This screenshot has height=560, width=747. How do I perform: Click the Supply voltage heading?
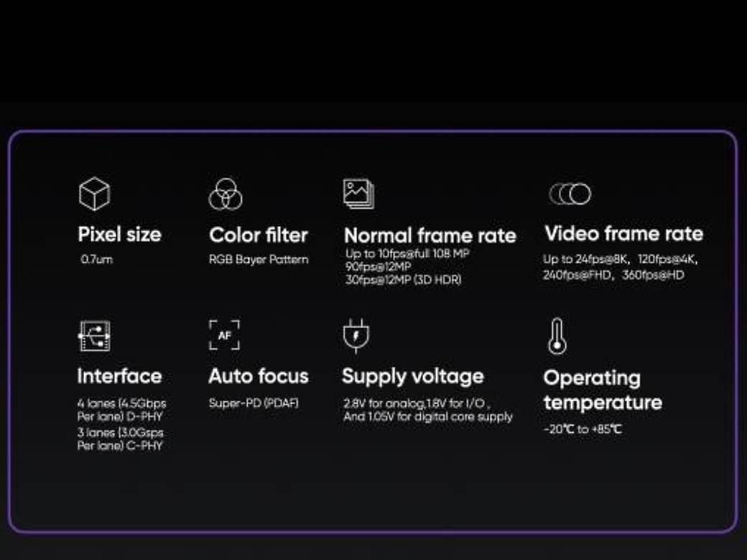(413, 376)
